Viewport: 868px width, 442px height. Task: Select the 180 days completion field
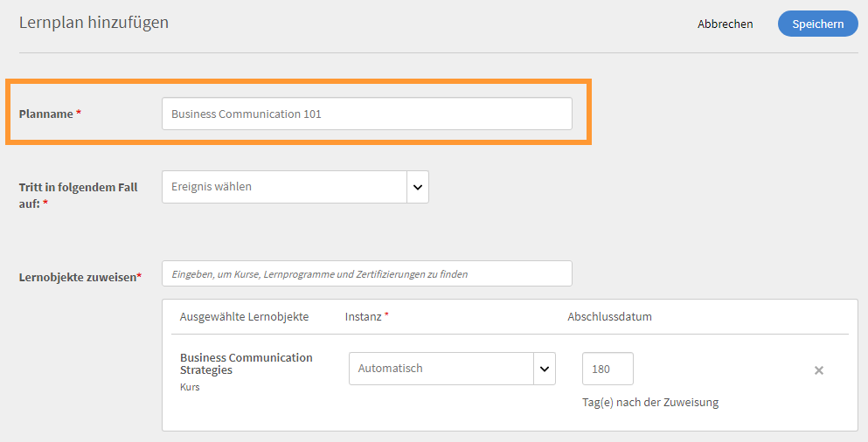(x=608, y=369)
